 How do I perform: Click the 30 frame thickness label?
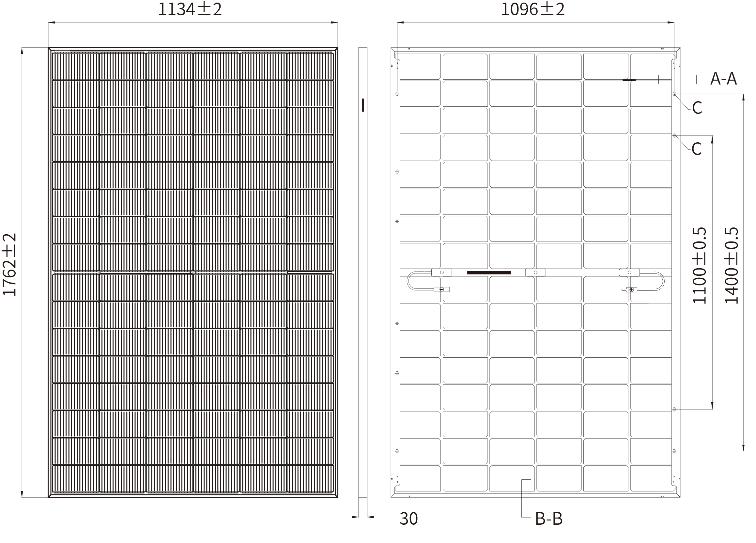pyautogui.click(x=408, y=519)
